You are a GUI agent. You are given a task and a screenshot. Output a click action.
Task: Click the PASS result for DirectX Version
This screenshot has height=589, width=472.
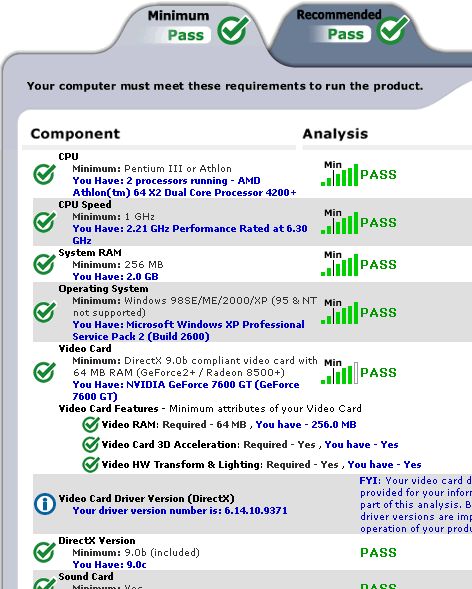pyautogui.click(x=378, y=553)
